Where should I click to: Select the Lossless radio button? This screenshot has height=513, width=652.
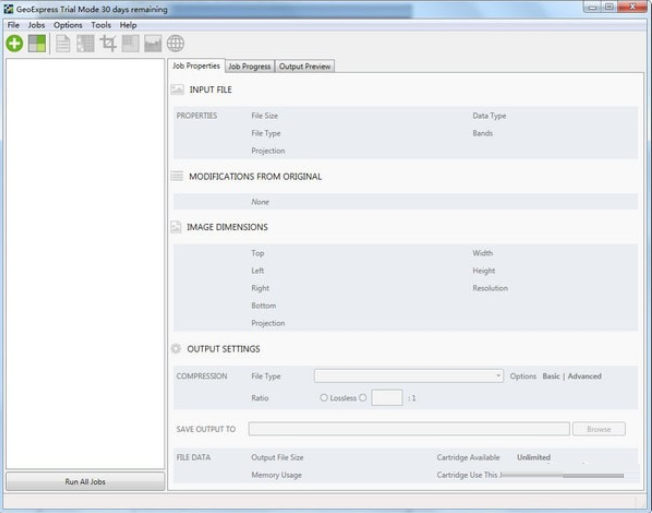pos(324,398)
